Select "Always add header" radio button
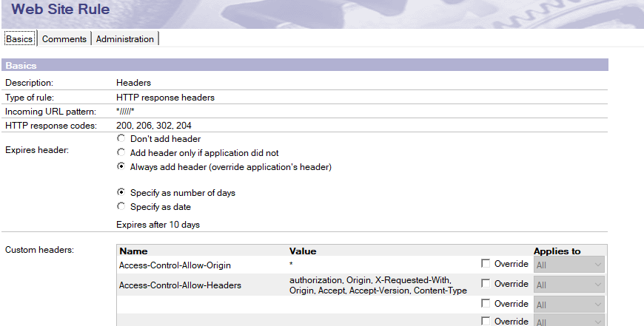The width and height of the screenshot is (644, 326). (x=121, y=167)
